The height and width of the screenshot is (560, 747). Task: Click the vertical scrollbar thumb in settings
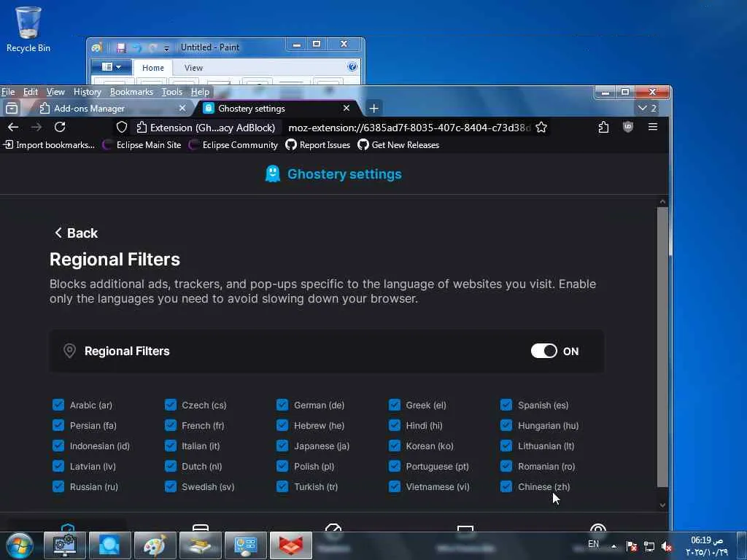[662, 347]
